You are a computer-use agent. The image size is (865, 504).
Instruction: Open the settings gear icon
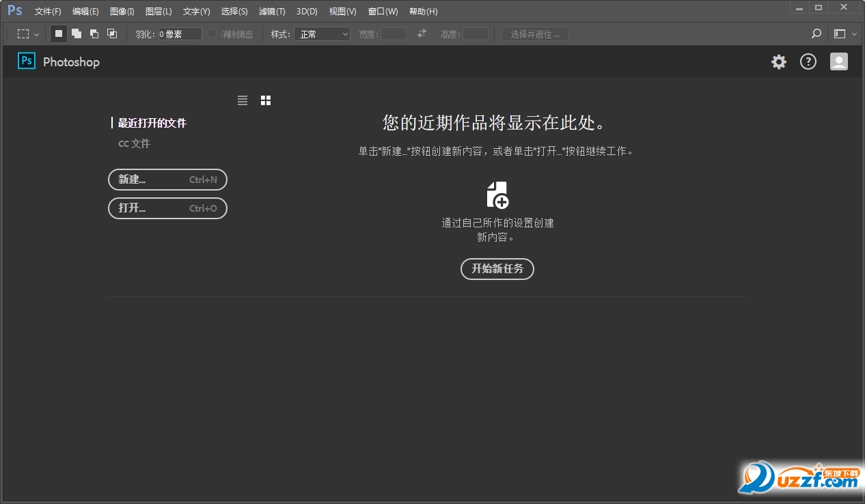779,62
